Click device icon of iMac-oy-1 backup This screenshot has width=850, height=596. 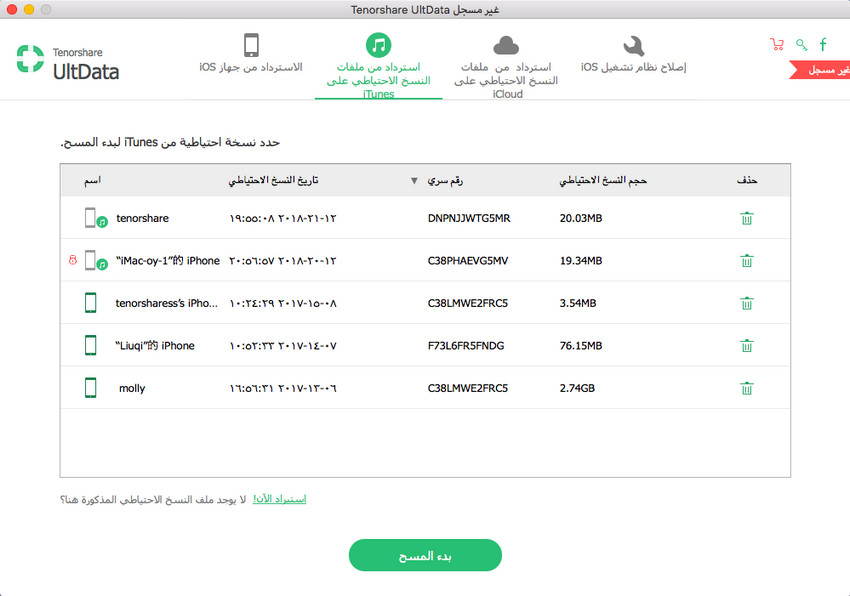[x=96, y=261]
